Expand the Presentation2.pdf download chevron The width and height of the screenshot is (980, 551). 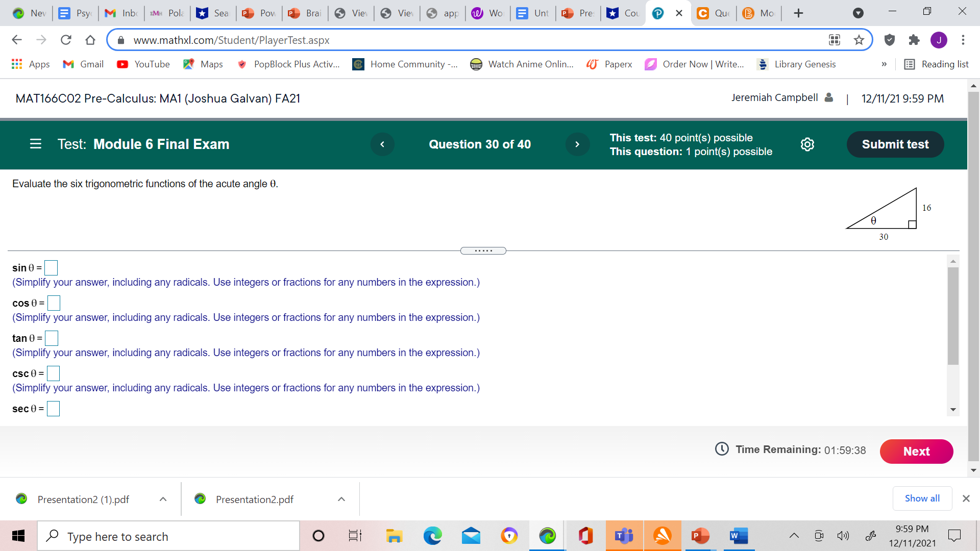pyautogui.click(x=341, y=499)
